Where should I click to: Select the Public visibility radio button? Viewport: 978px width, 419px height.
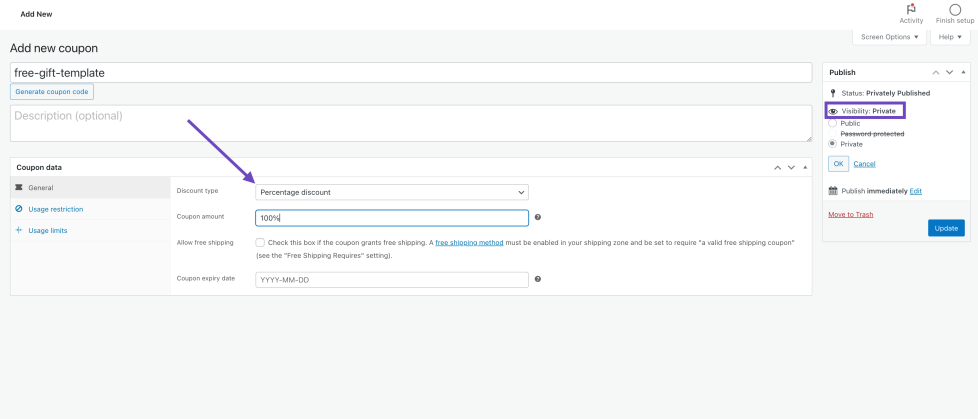833,123
